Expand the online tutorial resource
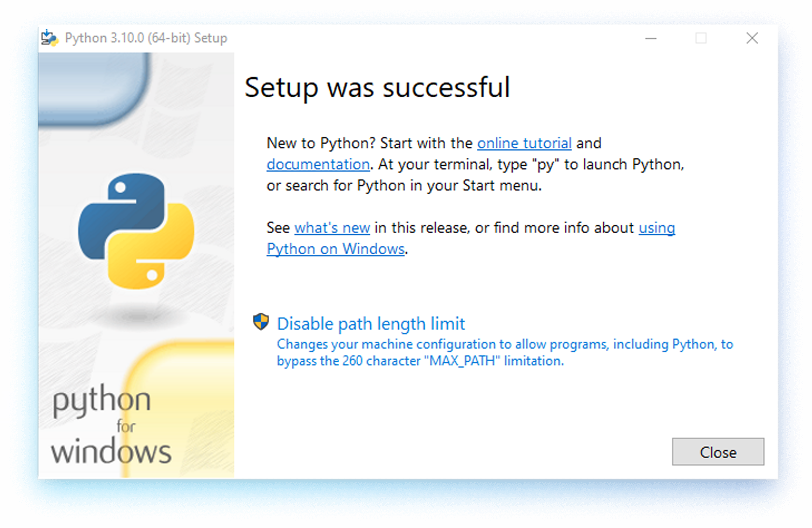This screenshot has width=812, height=528. click(524, 143)
